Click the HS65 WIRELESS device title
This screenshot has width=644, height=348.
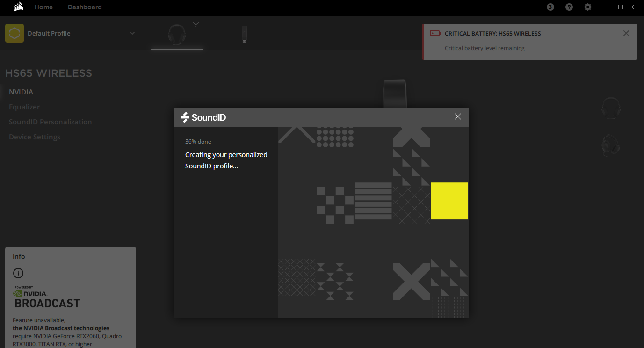(x=49, y=73)
